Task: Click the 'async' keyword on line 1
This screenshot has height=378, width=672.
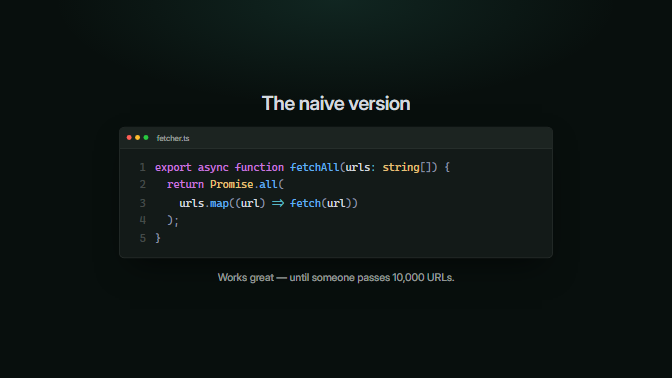Action: (213, 168)
